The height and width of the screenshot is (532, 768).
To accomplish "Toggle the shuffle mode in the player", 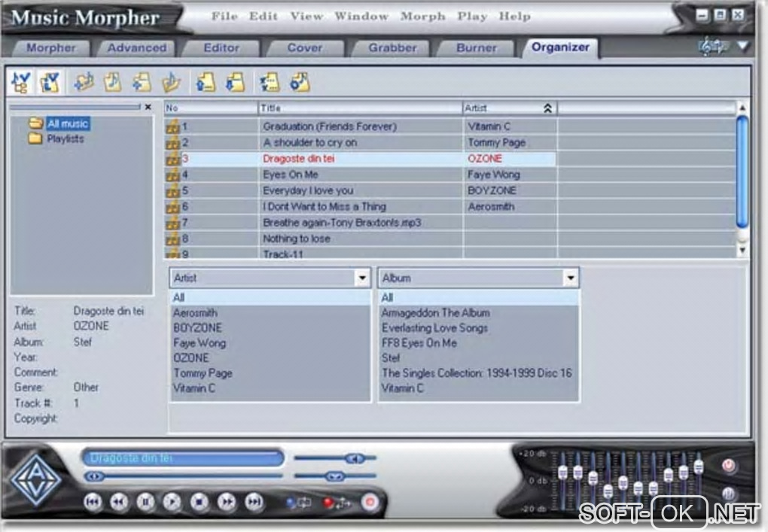I will (337, 503).
